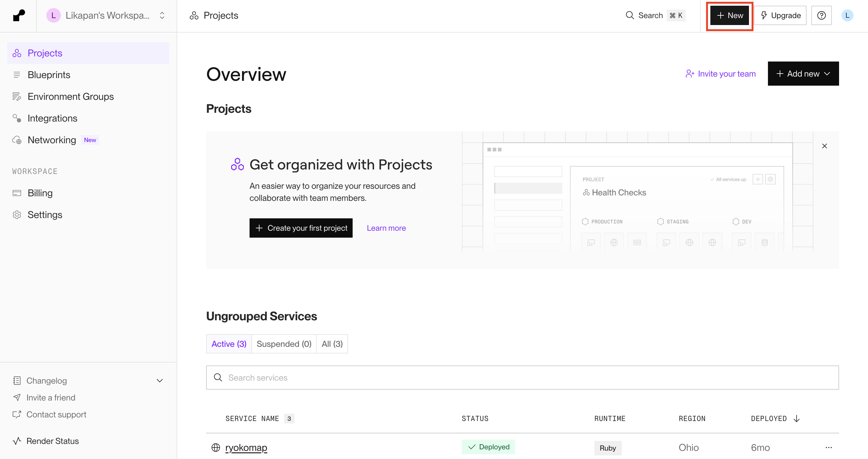Open the help question mark icon

coord(821,15)
